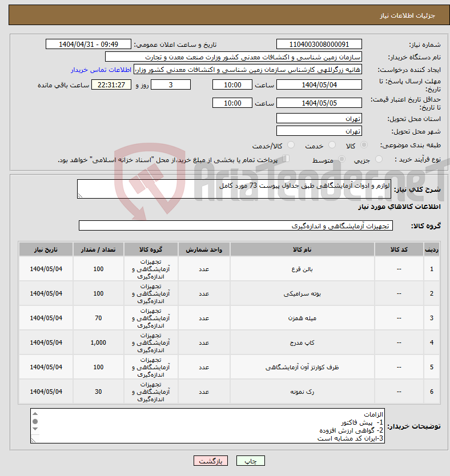
Task: Click quantity 70 in میله همزن row
Action: (98, 318)
